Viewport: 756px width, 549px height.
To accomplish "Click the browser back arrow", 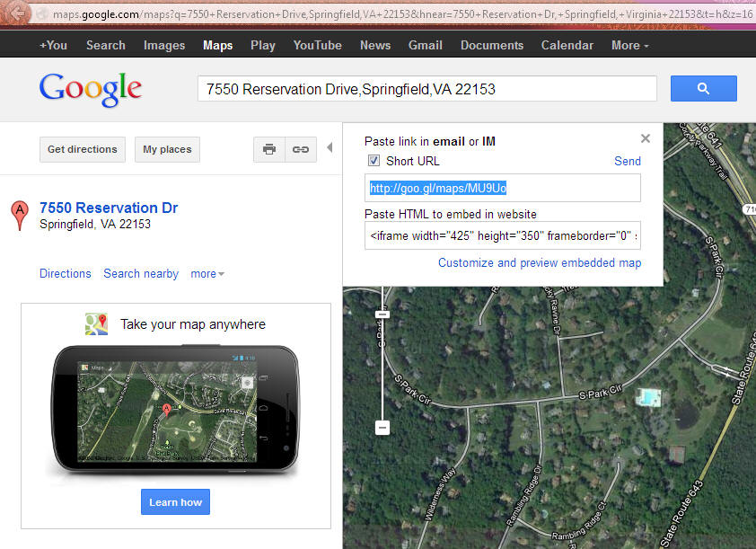I will coord(18,13).
